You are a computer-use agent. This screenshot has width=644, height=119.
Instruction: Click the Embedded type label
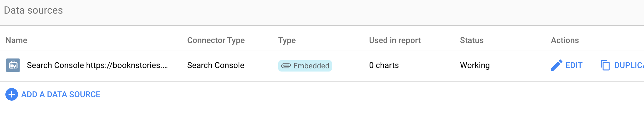(x=311, y=66)
